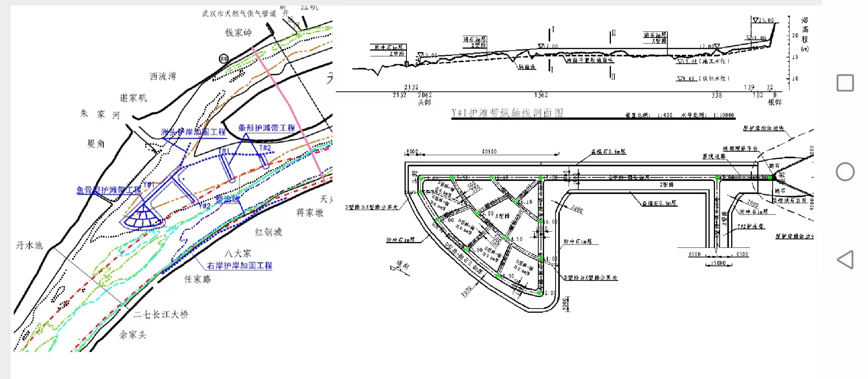Screen dimensions: 868x379
Task: Click the blue 鱼骨型护滩带工程 label
Action: 109,190
